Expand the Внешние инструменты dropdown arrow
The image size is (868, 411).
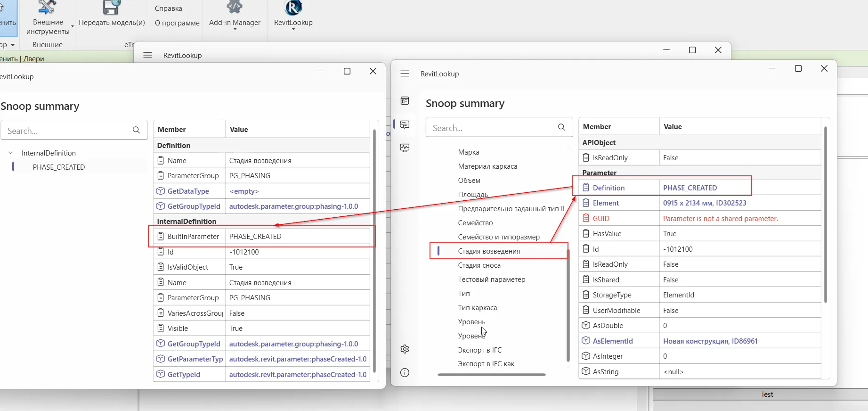(x=73, y=26)
